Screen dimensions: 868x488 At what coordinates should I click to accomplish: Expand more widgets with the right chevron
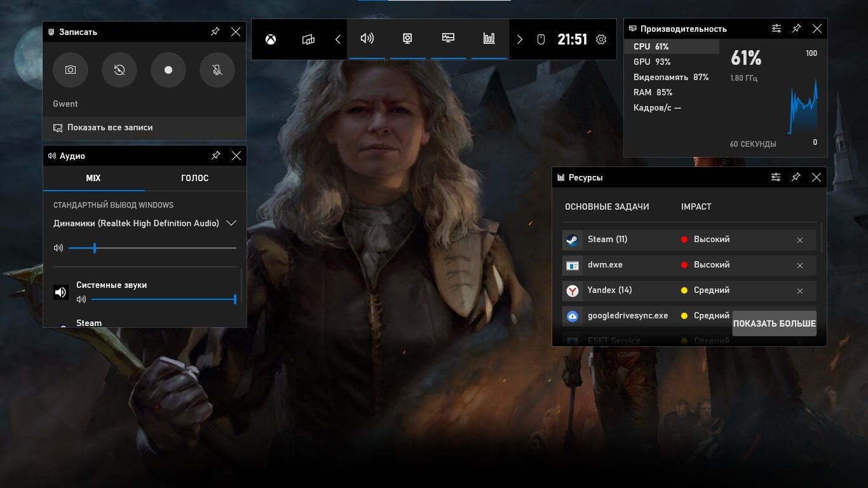(520, 39)
